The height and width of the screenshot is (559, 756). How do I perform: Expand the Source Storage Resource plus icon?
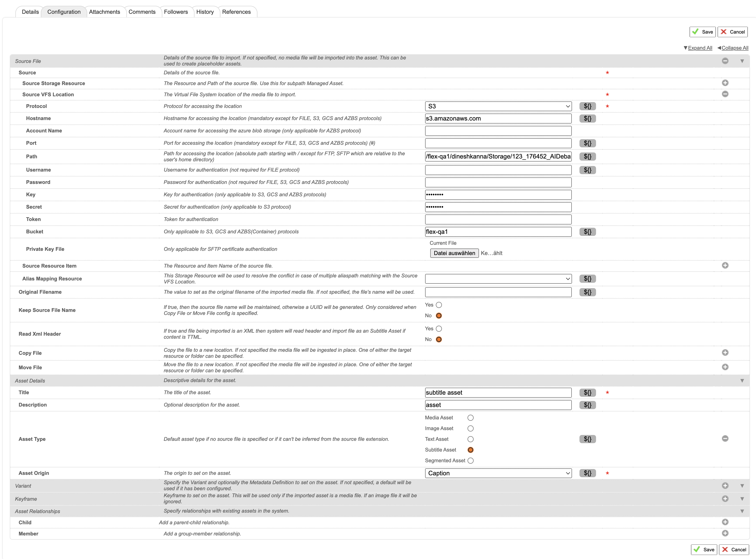coord(725,83)
